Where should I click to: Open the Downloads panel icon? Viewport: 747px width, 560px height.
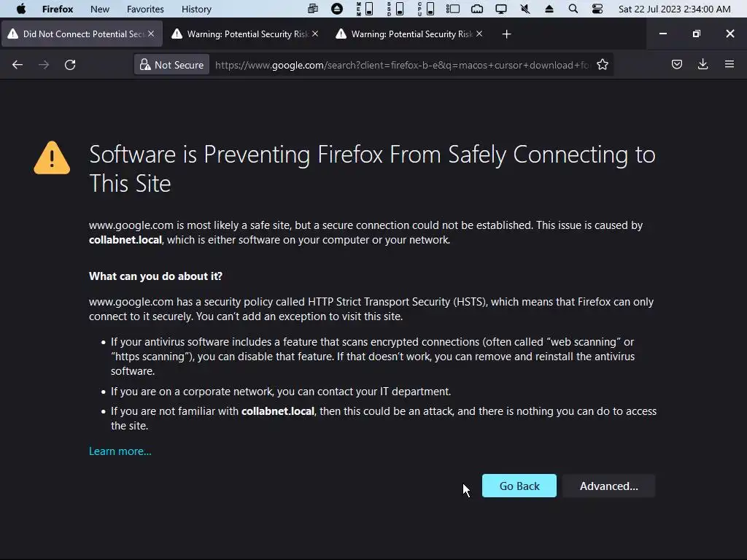click(x=703, y=64)
